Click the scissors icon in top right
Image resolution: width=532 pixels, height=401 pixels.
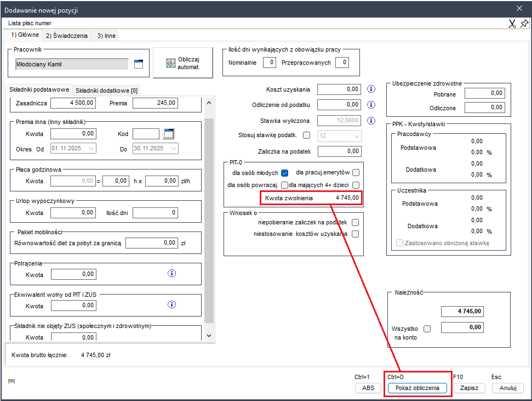point(512,24)
